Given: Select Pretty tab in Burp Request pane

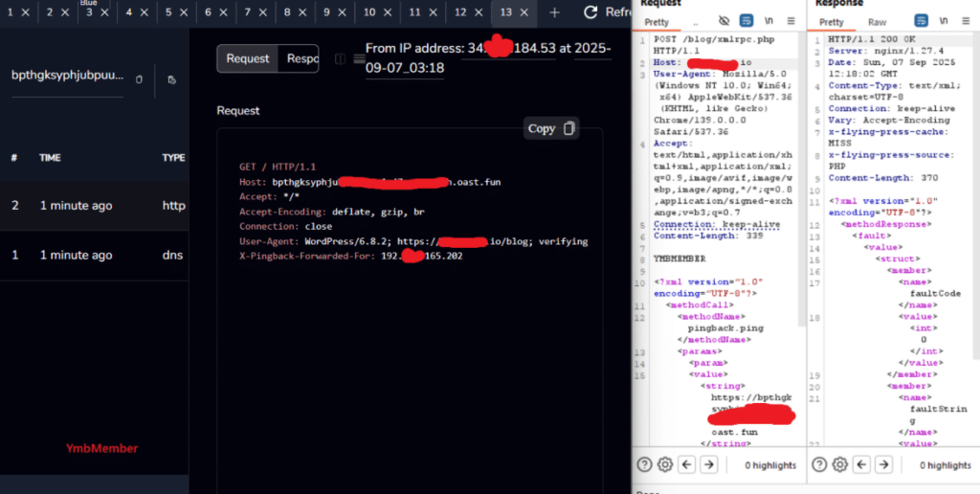Looking at the screenshot, I should pos(657,22).
